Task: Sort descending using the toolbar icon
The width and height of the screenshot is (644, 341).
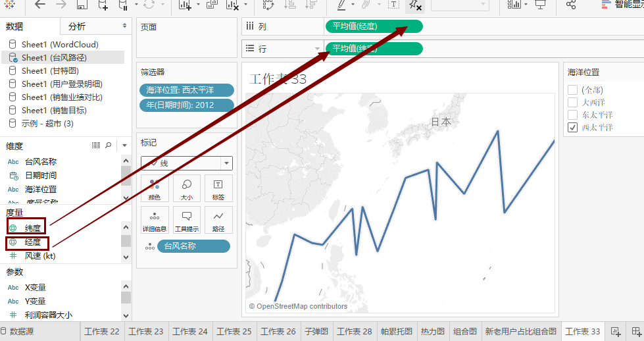Action: pos(311,5)
